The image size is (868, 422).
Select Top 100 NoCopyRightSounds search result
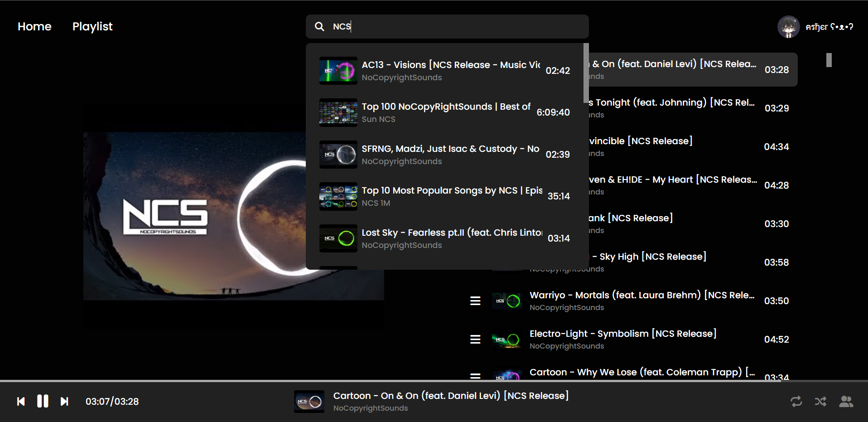click(x=444, y=112)
